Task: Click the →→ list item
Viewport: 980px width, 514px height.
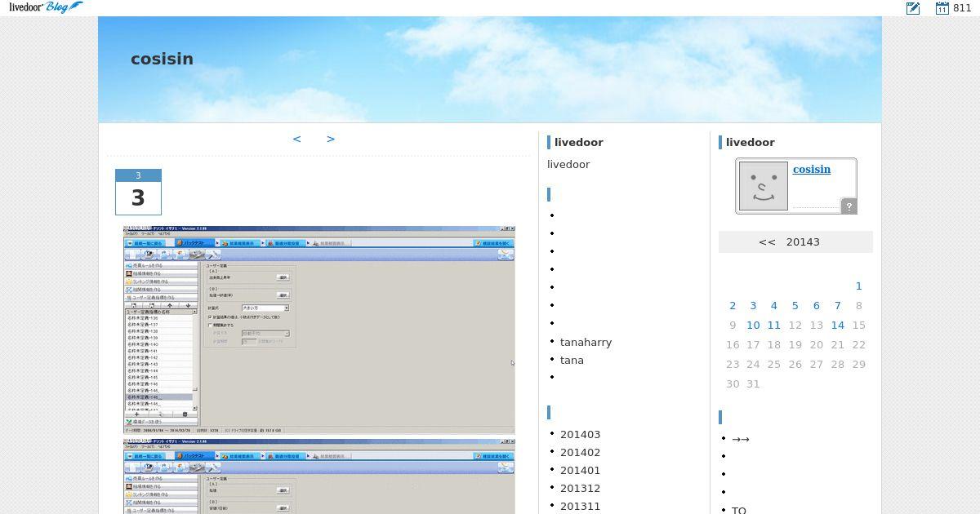Action: pyautogui.click(x=741, y=439)
